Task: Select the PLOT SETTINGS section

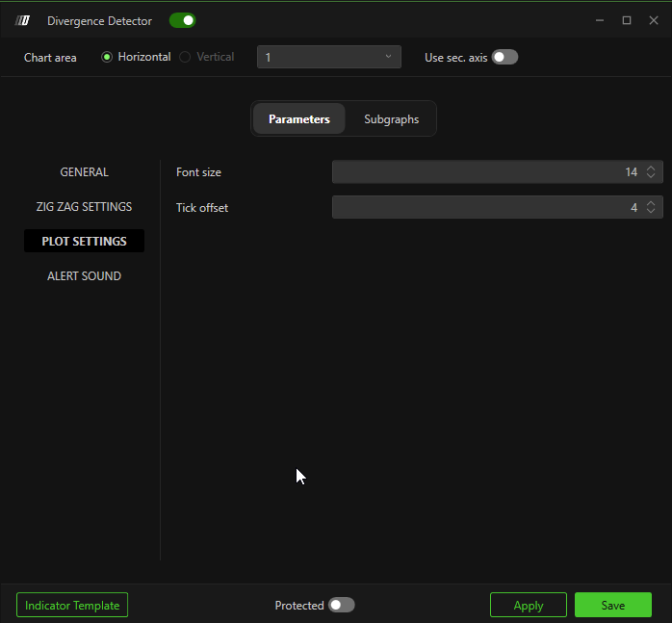Action: click(x=85, y=242)
